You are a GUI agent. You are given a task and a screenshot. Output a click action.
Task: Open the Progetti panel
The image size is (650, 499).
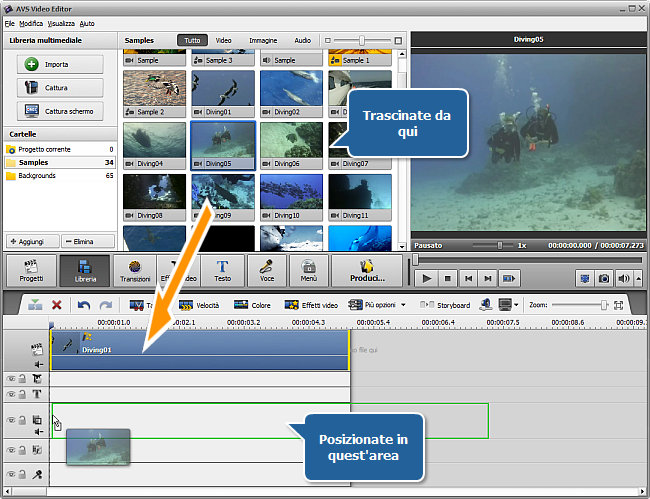pyautogui.click(x=32, y=271)
